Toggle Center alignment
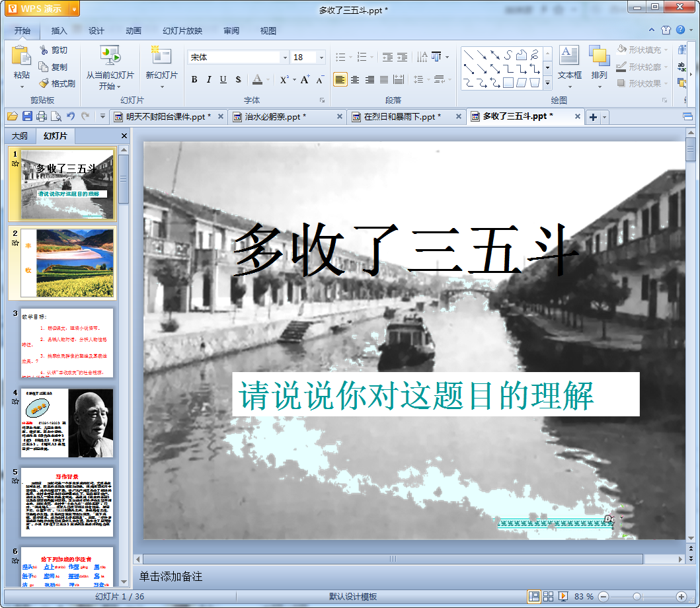The width and height of the screenshot is (700, 608). click(355, 79)
